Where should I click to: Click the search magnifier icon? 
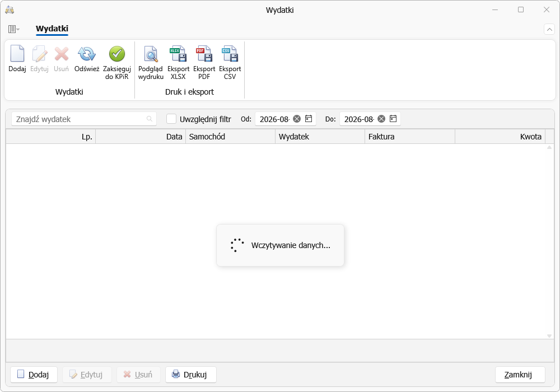coord(150,119)
